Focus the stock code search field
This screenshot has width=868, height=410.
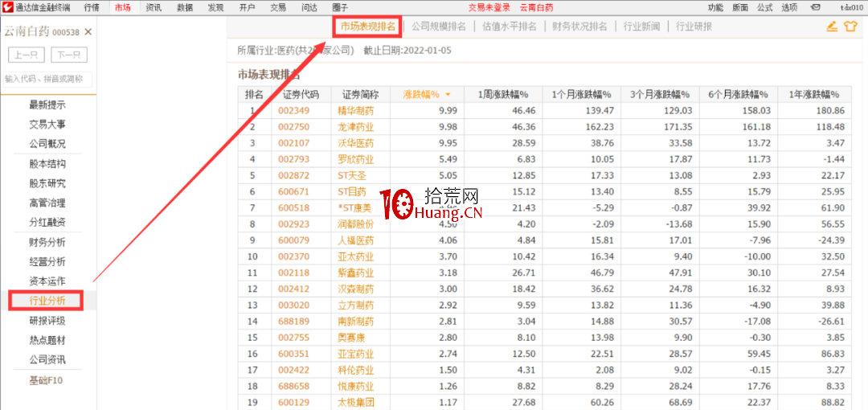[48, 80]
